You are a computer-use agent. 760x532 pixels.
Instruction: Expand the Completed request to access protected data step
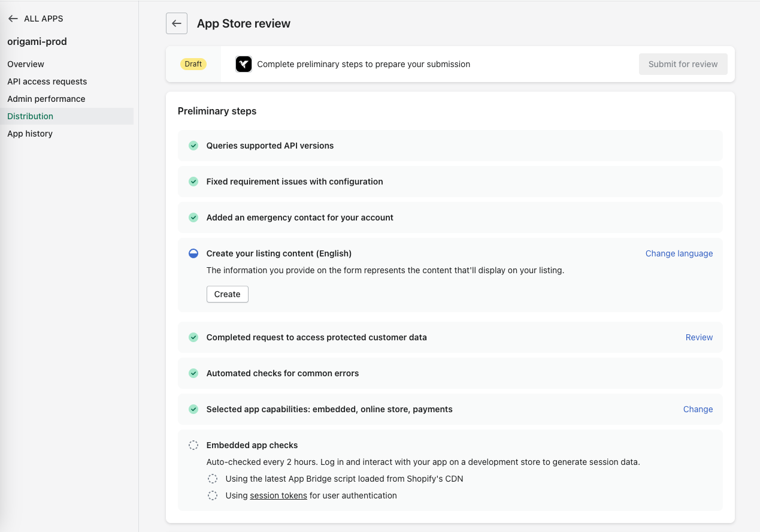pos(316,337)
